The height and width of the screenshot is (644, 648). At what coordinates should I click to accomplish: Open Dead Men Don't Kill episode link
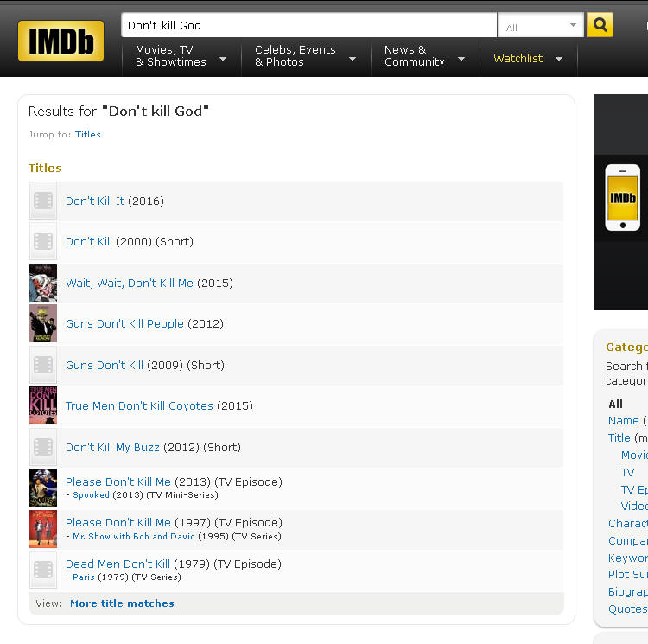tap(118, 564)
